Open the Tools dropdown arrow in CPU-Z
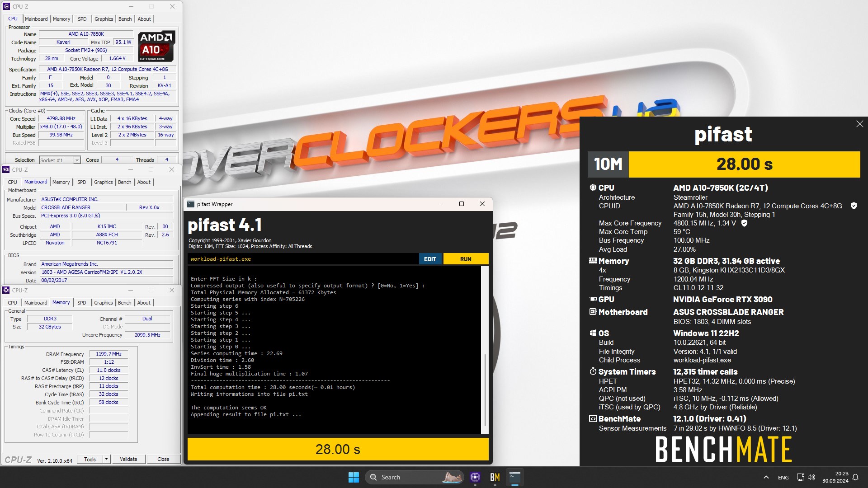The height and width of the screenshot is (488, 868). click(106, 459)
